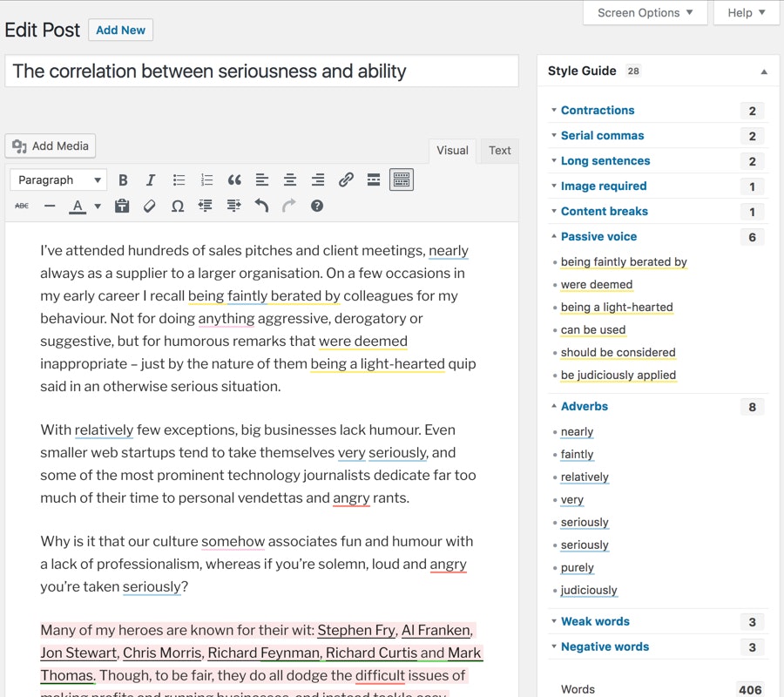Open the Screen Options menu

coord(645,12)
